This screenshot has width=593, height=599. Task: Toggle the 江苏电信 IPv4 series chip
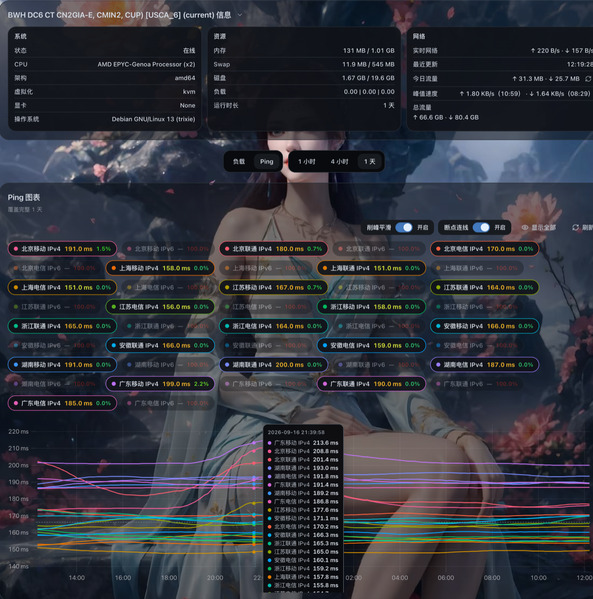[x=160, y=307]
